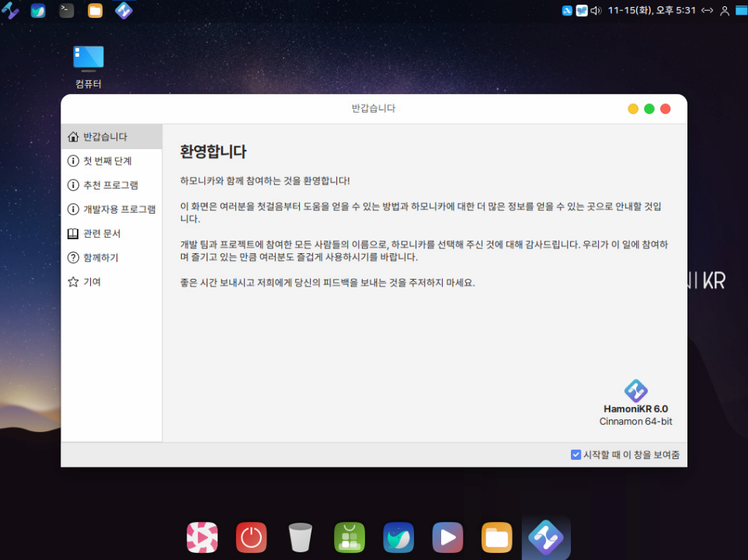The width and height of the screenshot is (748, 560).
Task: Click the 기여 star icon
Action: (x=73, y=282)
